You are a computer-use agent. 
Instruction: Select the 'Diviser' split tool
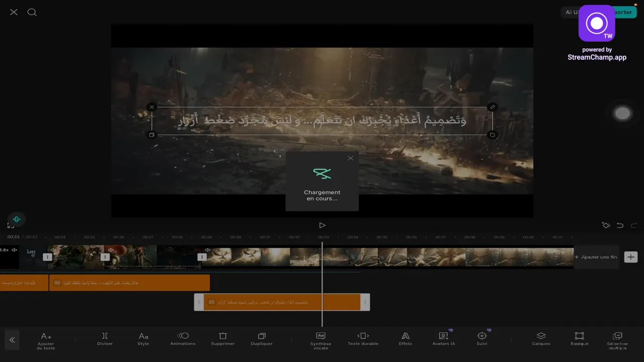click(x=105, y=339)
